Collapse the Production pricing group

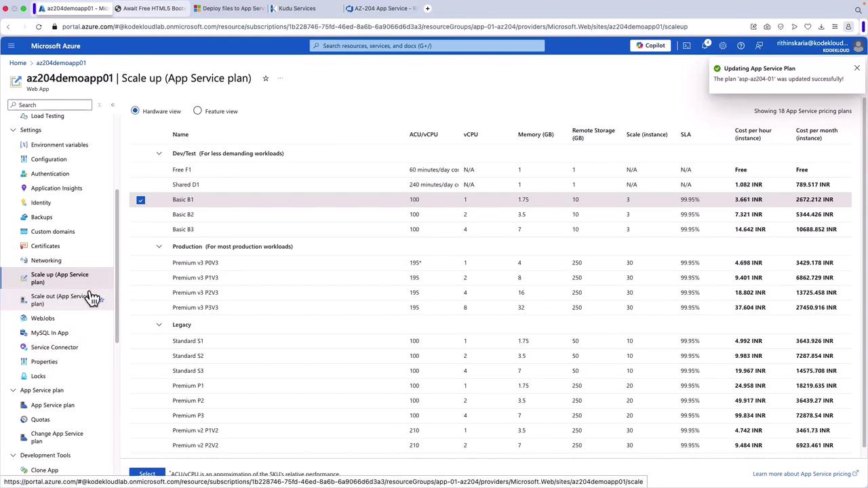159,247
